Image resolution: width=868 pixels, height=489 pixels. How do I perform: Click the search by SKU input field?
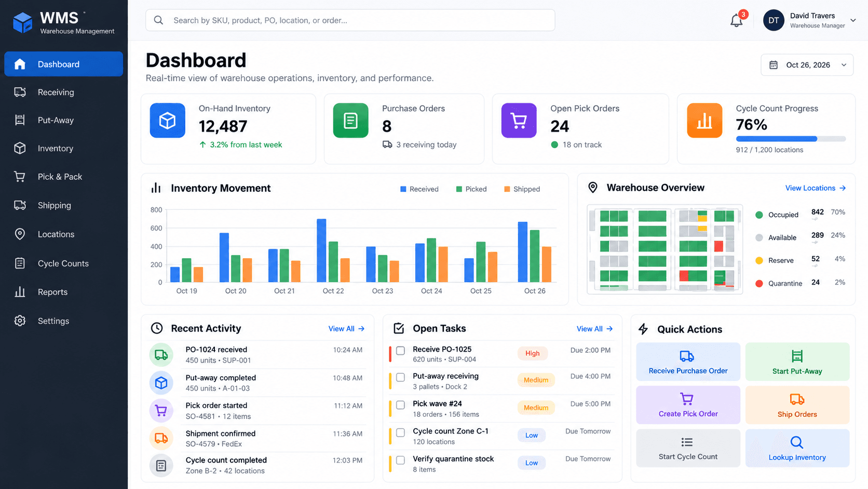point(350,20)
